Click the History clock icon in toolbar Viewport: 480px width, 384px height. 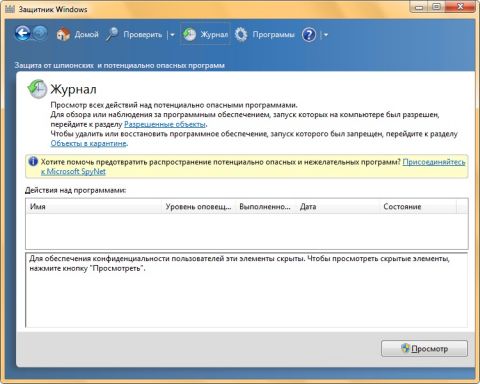pos(190,34)
